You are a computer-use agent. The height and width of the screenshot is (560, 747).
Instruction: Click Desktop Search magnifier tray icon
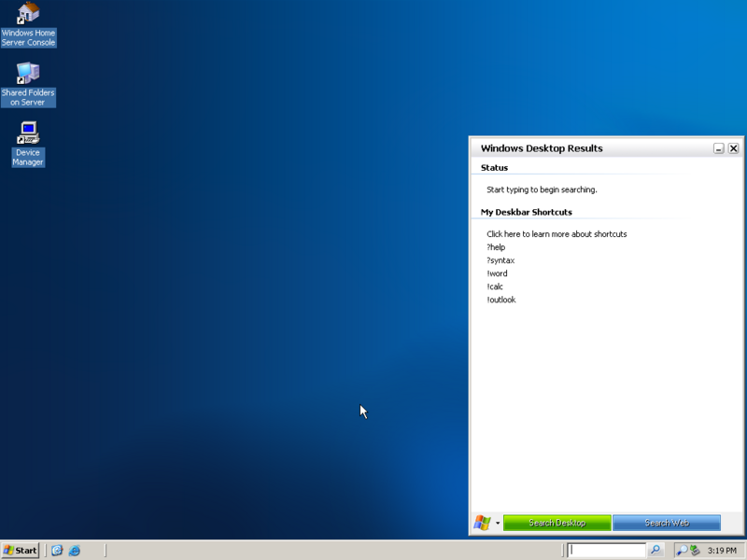pyautogui.click(x=682, y=551)
